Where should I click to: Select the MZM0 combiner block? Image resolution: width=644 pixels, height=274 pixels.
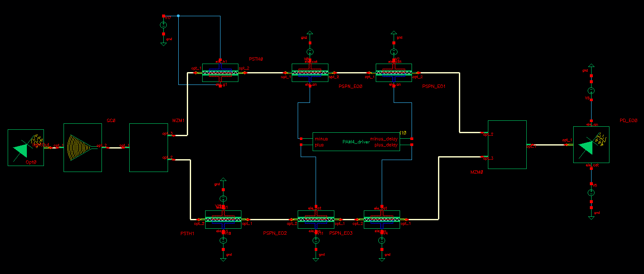pos(507,145)
